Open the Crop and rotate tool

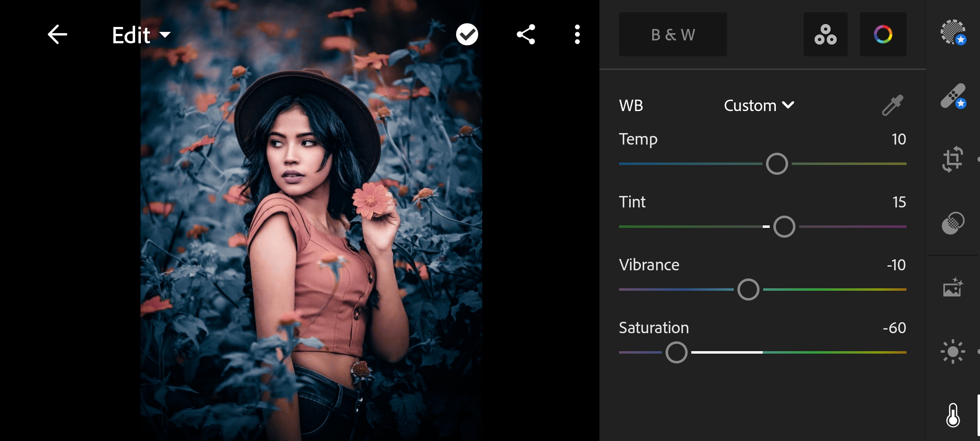[x=953, y=159]
